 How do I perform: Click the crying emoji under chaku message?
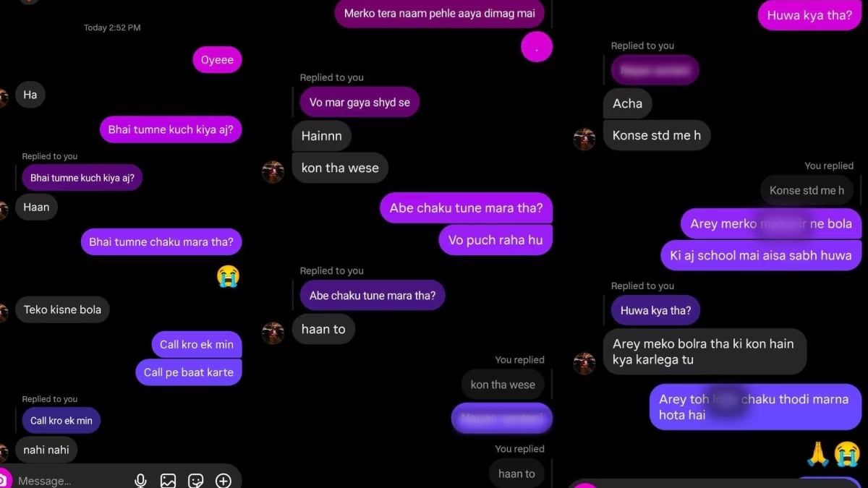coord(228,276)
